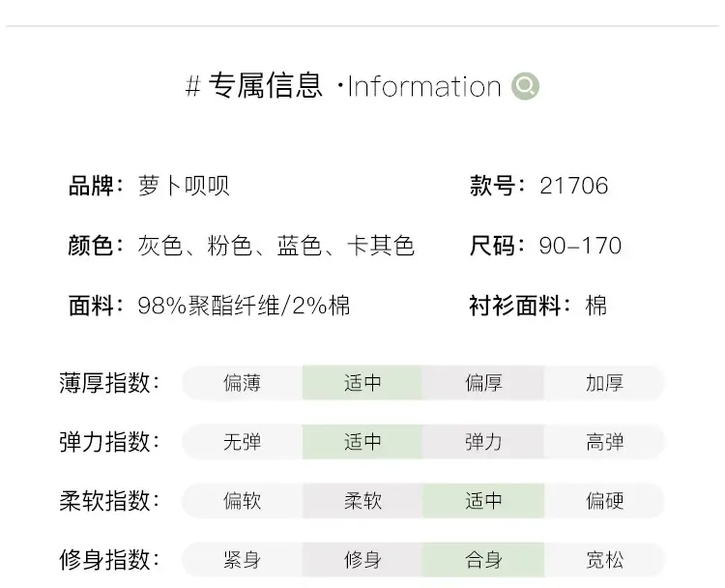
Task: Select 柔软 softness option
Action: click(x=362, y=501)
